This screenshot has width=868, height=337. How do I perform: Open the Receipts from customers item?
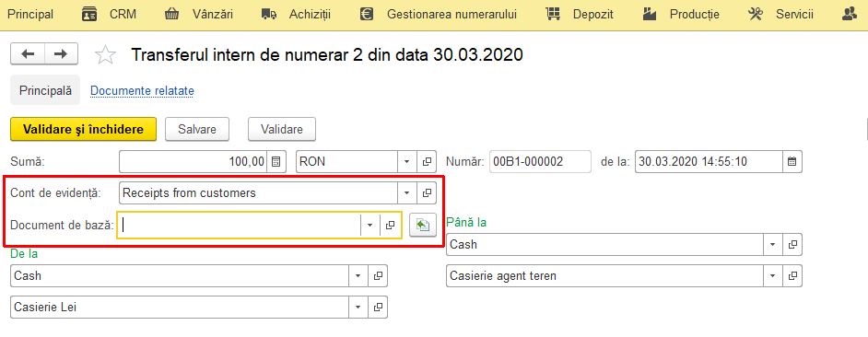click(x=427, y=193)
